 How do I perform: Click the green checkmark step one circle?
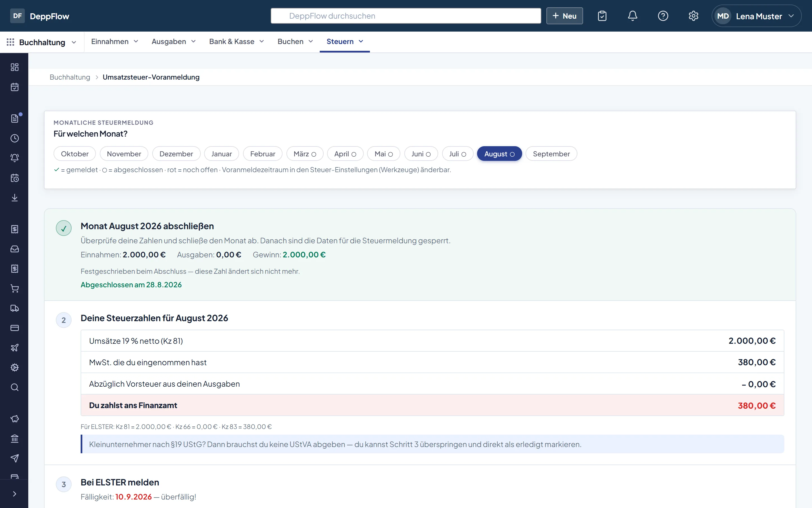point(63,228)
